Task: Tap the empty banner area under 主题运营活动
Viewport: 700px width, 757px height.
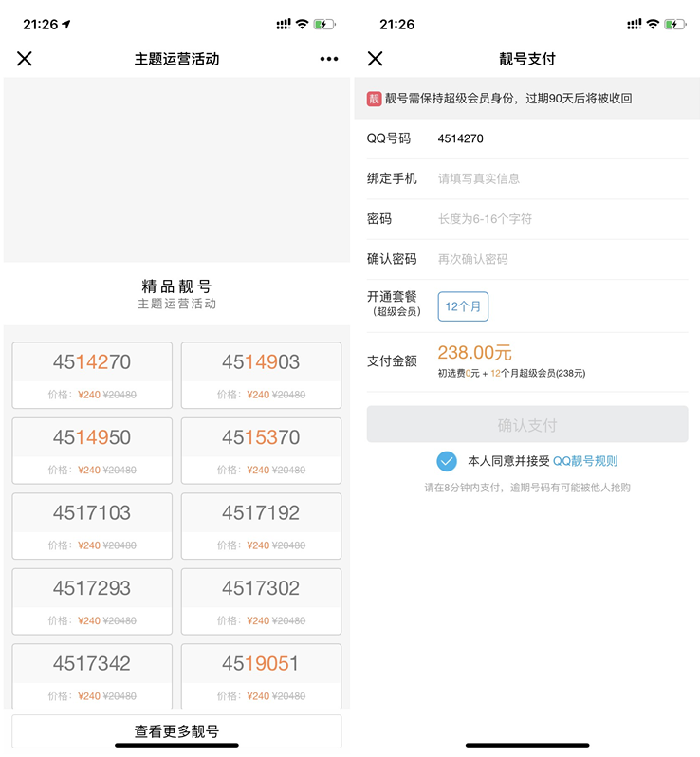Action: point(176,170)
